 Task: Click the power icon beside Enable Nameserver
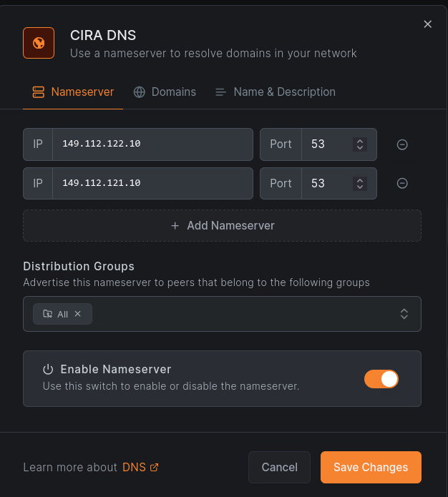[48, 370]
